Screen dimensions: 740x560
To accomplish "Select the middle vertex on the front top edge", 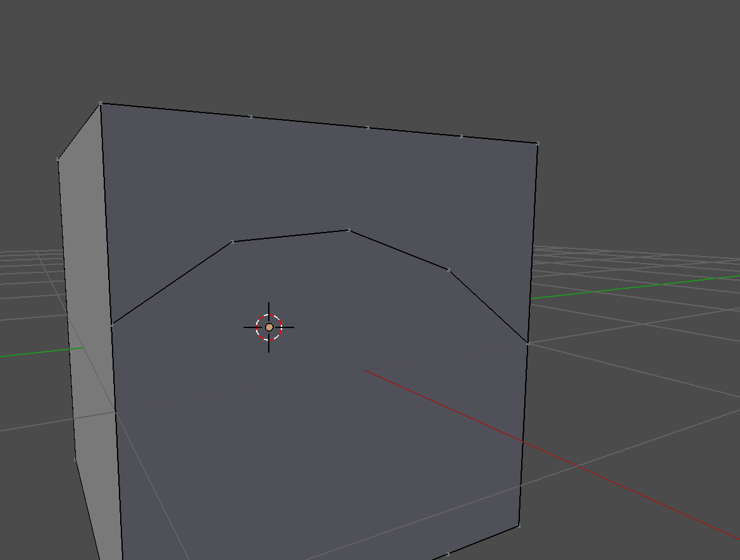I will 367,128.
